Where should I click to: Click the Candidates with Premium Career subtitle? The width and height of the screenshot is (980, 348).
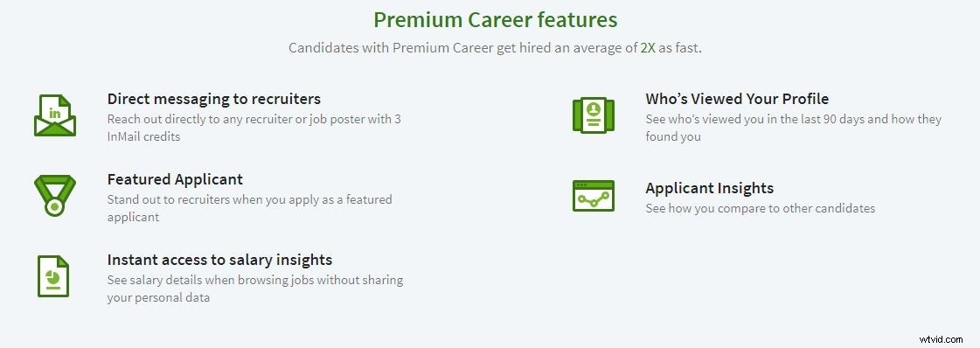(x=495, y=48)
